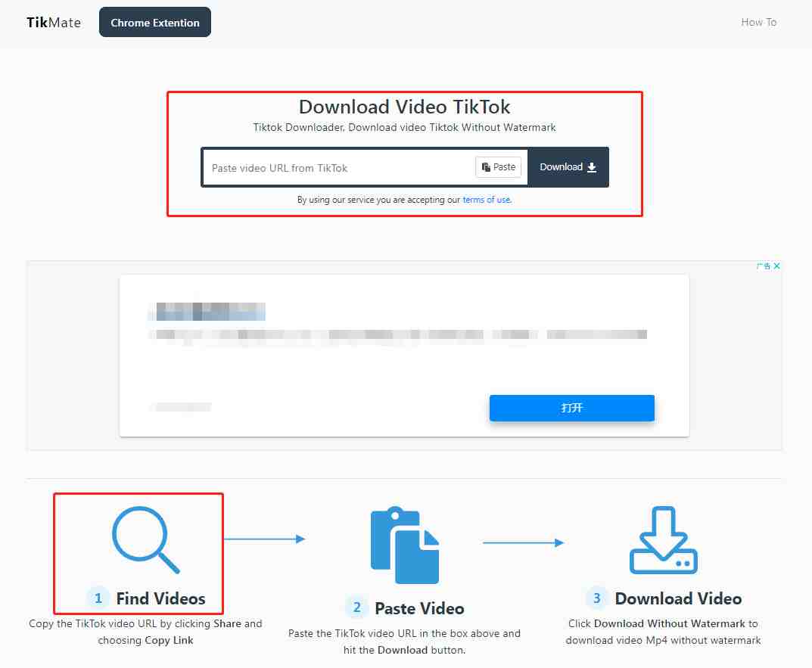Click the download tray Download Video icon
The height and width of the screenshot is (668, 812).
[664, 540]
